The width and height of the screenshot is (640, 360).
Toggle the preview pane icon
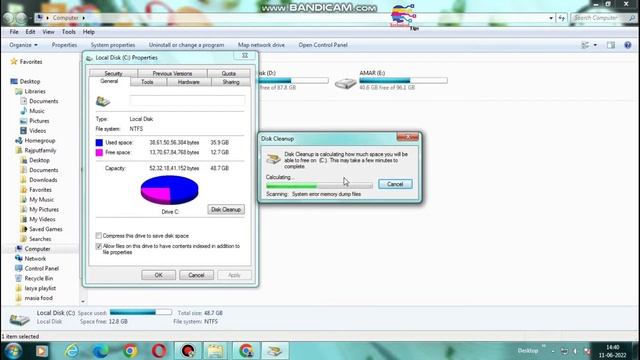(x=611, y=45)
